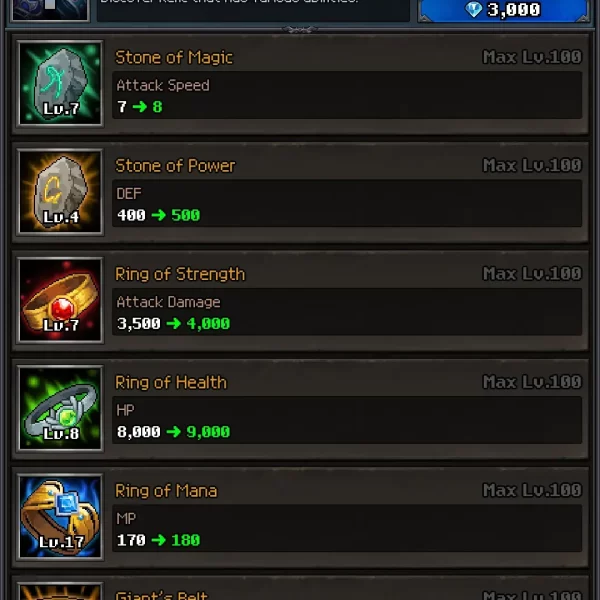This screenshot has height=600, width=600.
Task: Tap the blue gem currency icon
Action: [473, 9]
